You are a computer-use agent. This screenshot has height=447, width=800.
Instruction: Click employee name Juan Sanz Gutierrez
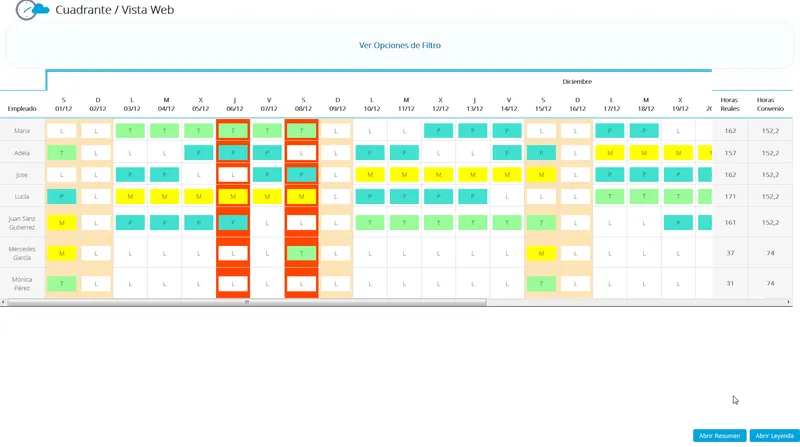coord(22,223)
